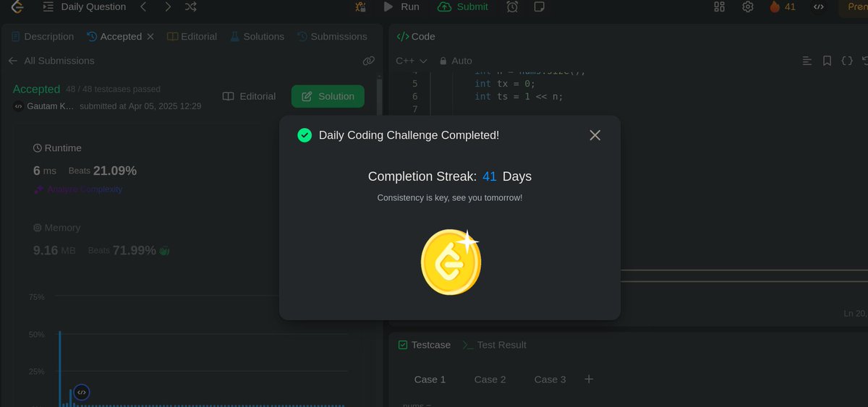868x407 pixels.
Task: Switch to the Submissions tab
Action: 333,36
